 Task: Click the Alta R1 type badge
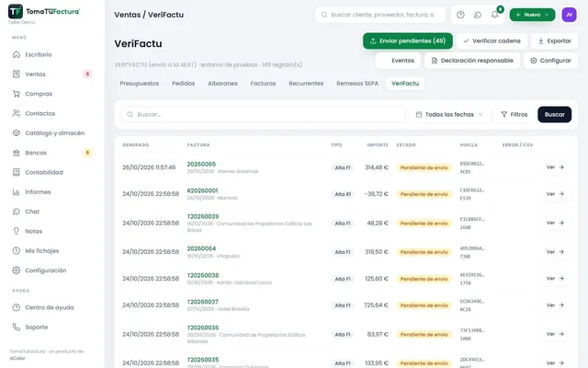click(343, 194)
